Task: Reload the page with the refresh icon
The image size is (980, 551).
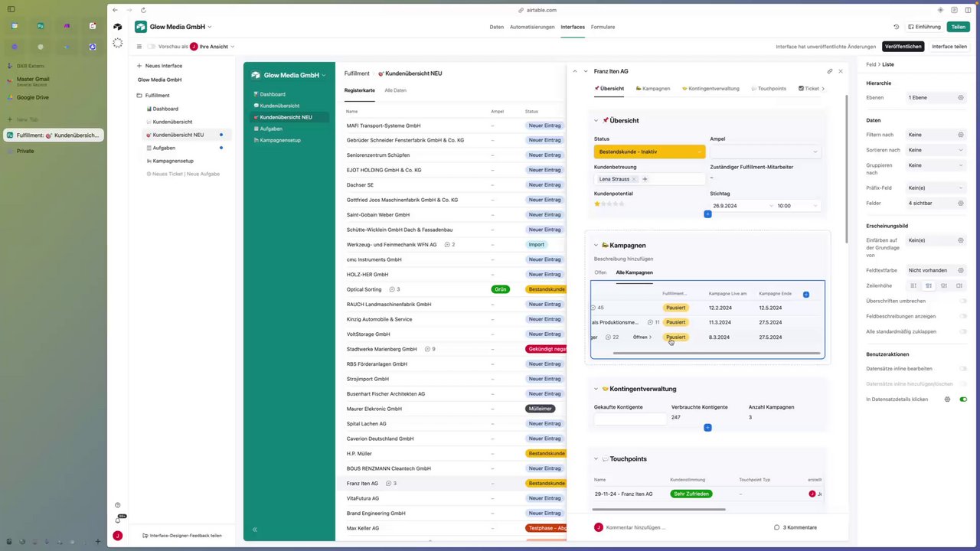Action: 143,10
